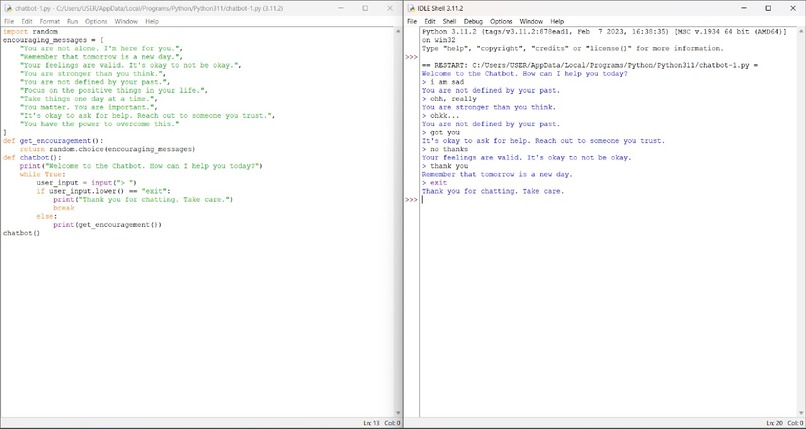Click the 'Ln: 20' status in IDLE Shell
Viewport: 806px width, 429px height.
pyautogui.click(x=774, y=423)
